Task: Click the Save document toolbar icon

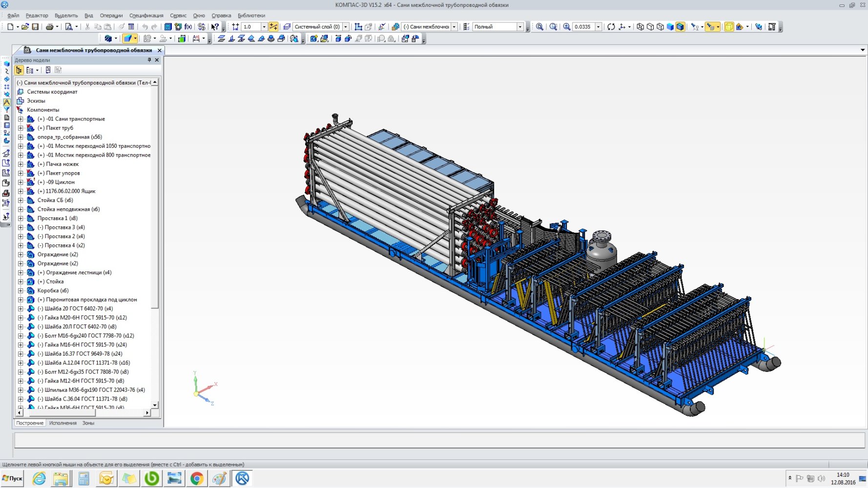Action: pyautogui.click(x=35, y=27)
